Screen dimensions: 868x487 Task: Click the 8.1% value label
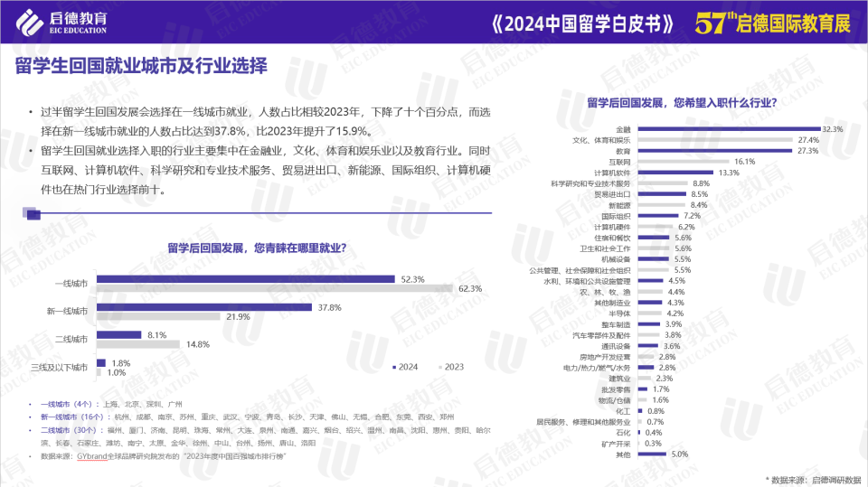tap(156, 335)
